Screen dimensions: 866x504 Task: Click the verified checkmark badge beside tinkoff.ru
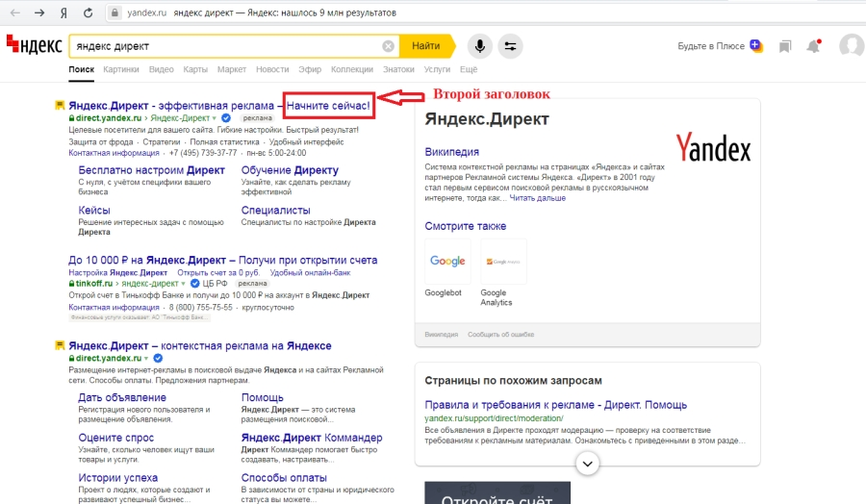(x=194, y=283)
